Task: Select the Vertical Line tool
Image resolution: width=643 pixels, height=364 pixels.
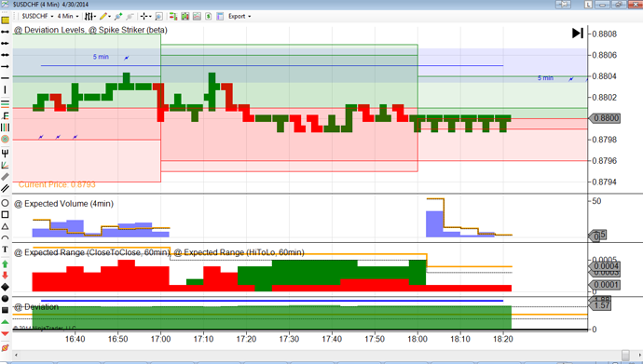Action: pyautogui.click(x=5, y=89)
